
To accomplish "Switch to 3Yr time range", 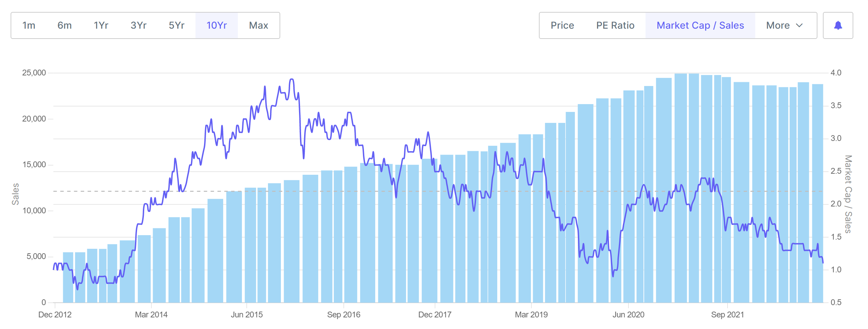I will tap(138, 26).
